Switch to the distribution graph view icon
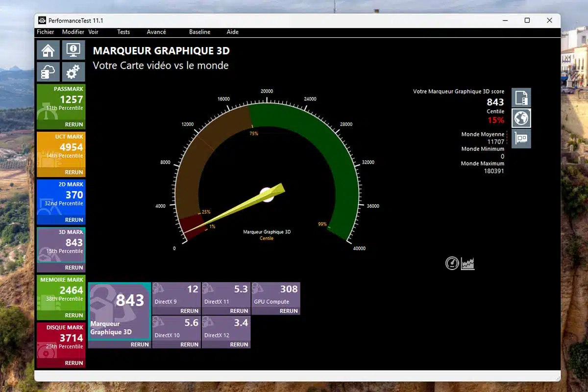This screenshot has width=588, height=392. pyautogui.click(x=467, y=264)
